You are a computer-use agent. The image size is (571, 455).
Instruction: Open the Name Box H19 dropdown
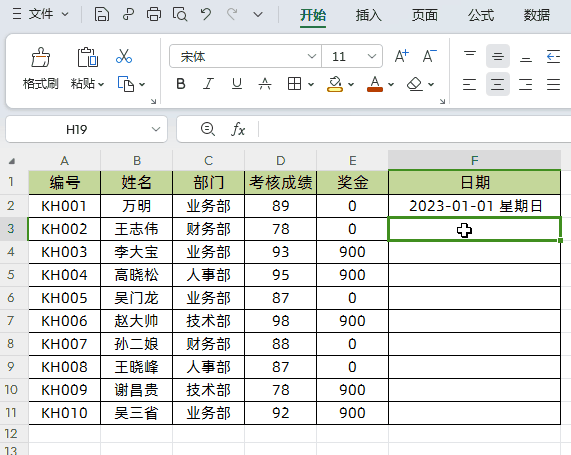(x=156, y=129)
